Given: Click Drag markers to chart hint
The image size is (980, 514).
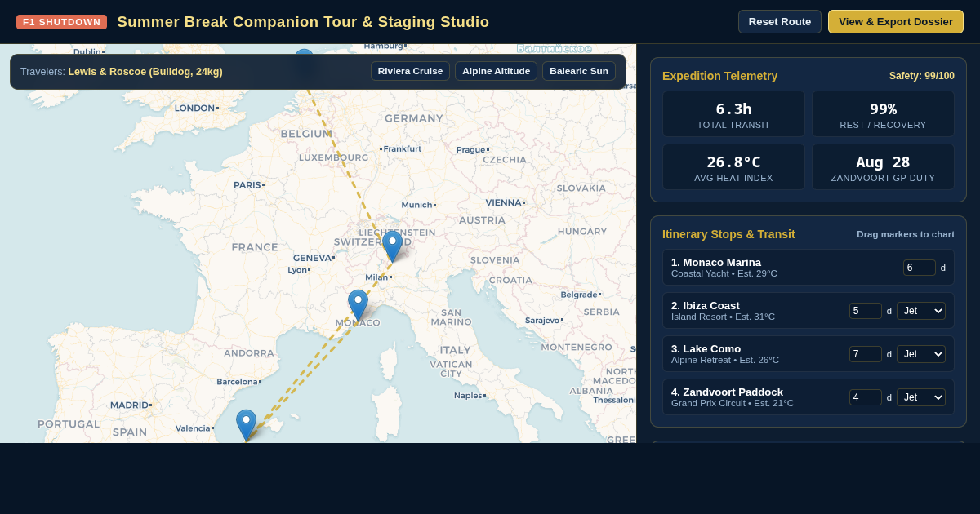Looking at the screenshot, I should (906, 234).
